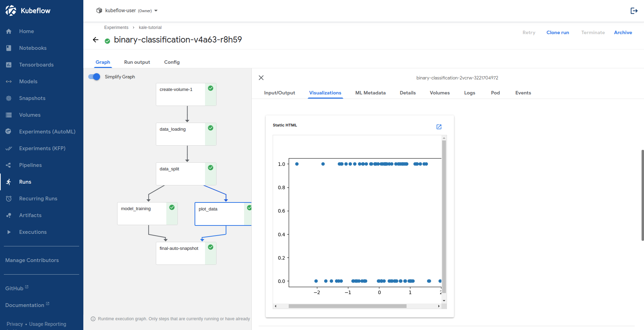Click the Documentation external link icon
The image size is (644, 330).
48,304
